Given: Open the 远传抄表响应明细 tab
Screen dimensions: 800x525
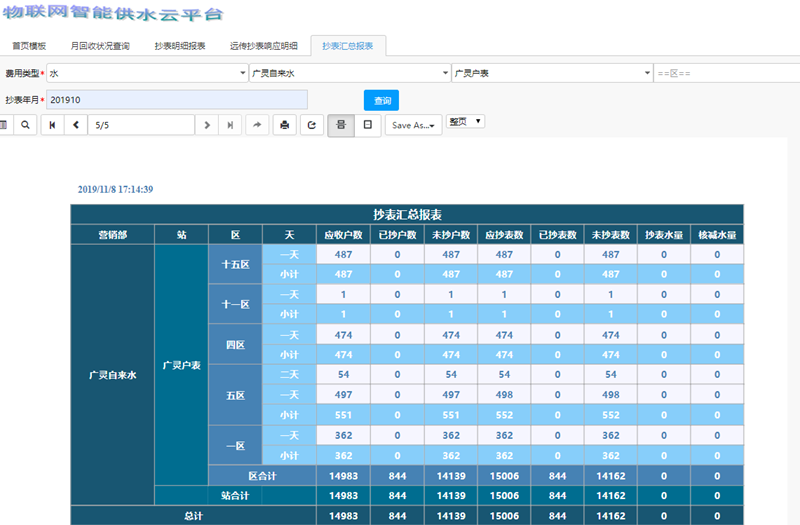Looking at the screenshot, I should 264,46.
